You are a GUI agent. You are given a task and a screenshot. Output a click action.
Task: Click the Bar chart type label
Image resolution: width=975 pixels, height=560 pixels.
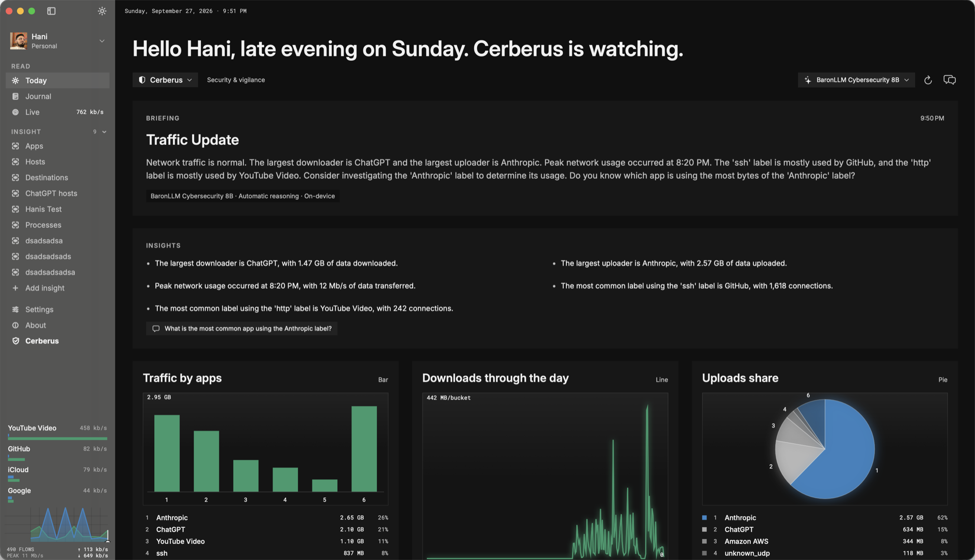coord(383,380)
